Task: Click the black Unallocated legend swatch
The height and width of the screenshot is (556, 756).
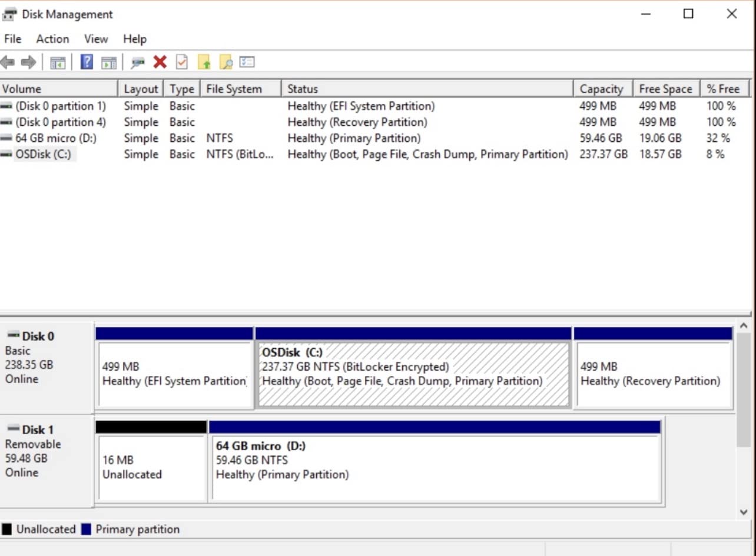Action: coord(7,530)
